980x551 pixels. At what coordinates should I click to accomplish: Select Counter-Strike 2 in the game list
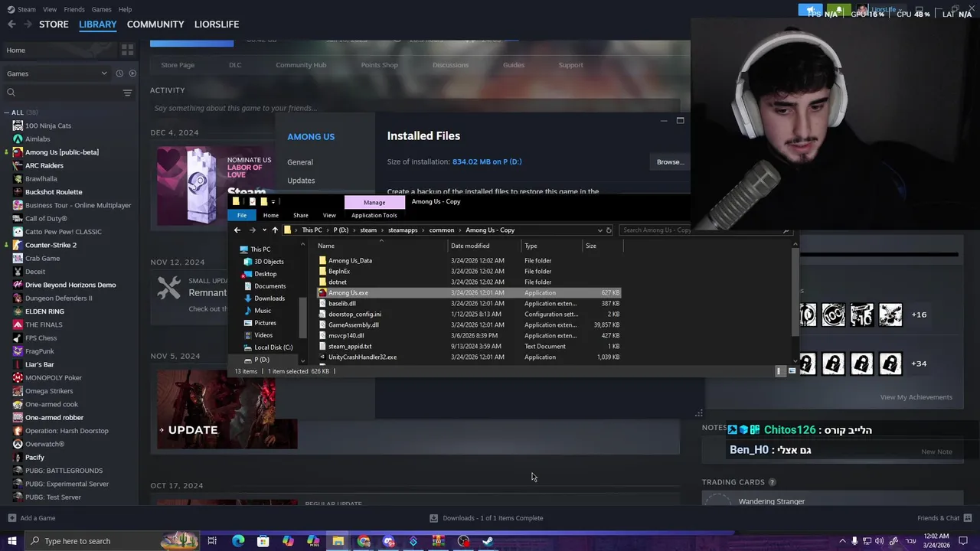tap(51, 245)
